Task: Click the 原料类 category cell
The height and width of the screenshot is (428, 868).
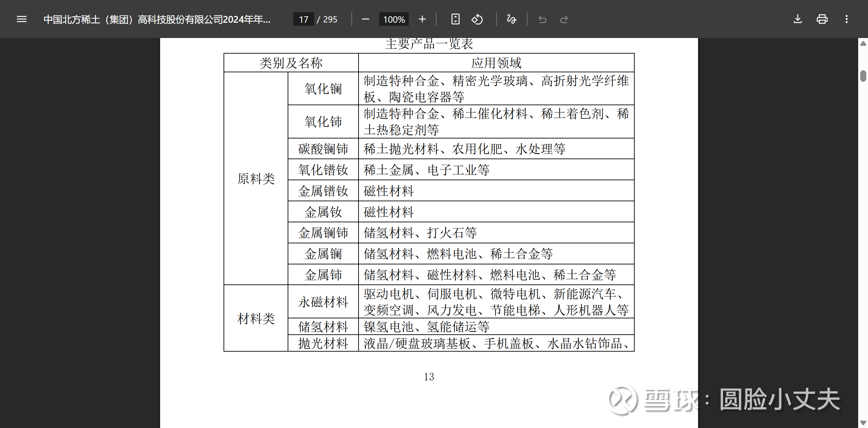Action: (x=256, y=179)
